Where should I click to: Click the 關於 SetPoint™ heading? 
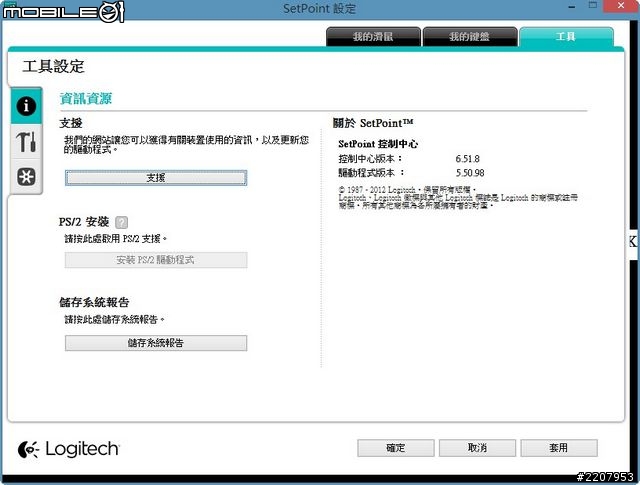[x=373, y=123]
